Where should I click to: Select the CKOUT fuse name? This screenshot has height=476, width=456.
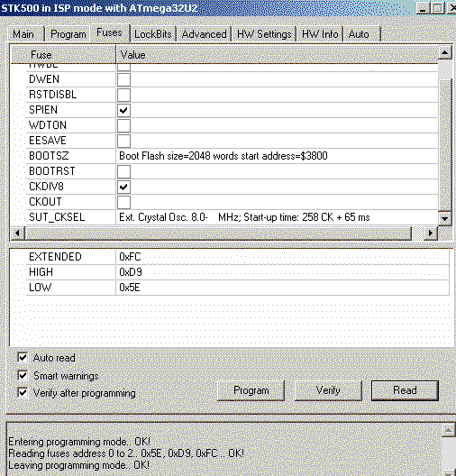pyautogui.click(x=45, y=202)
